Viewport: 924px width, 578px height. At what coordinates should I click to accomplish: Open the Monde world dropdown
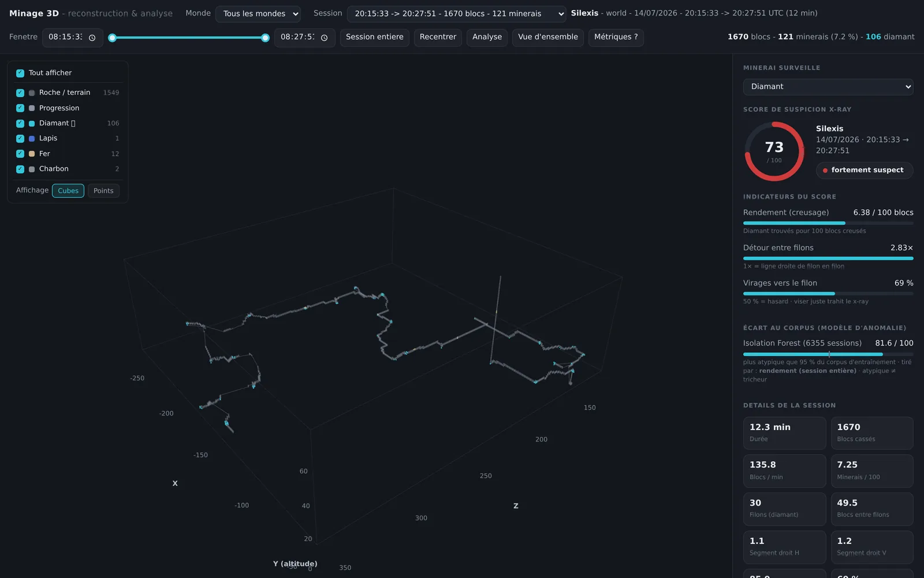(x=258, y=14)
